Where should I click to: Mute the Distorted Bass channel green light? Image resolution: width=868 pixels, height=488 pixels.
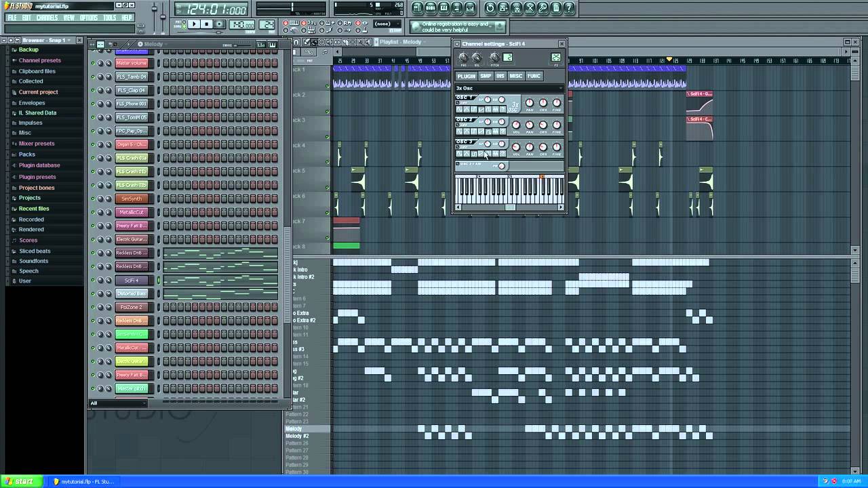[93, 293]
